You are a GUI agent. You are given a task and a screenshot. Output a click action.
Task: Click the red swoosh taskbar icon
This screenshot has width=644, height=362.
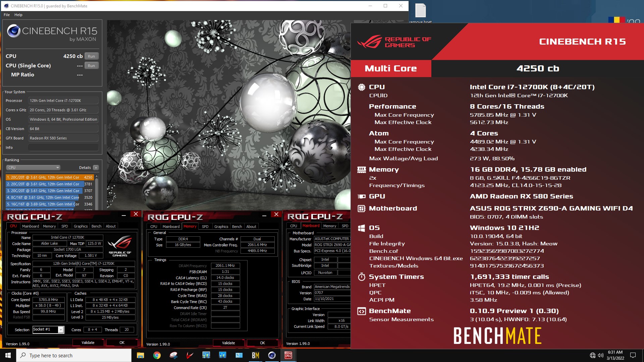point(190,355)
